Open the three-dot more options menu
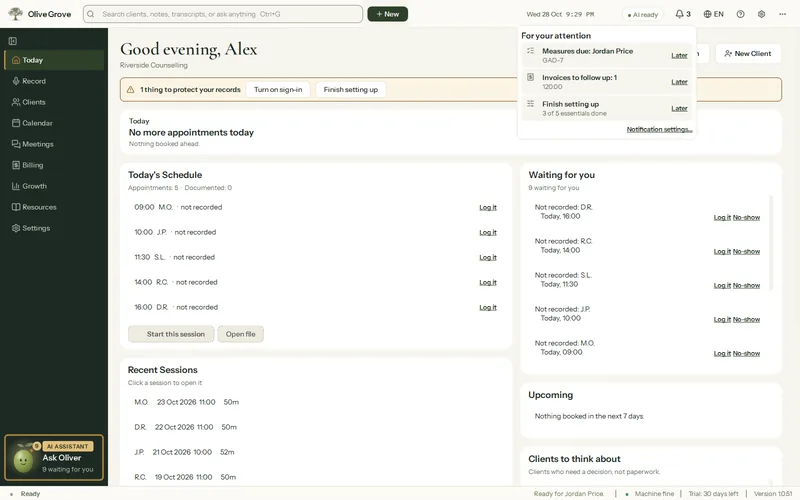Image resolution: width=800 pixels, height=500 pixels. [783, 14]
